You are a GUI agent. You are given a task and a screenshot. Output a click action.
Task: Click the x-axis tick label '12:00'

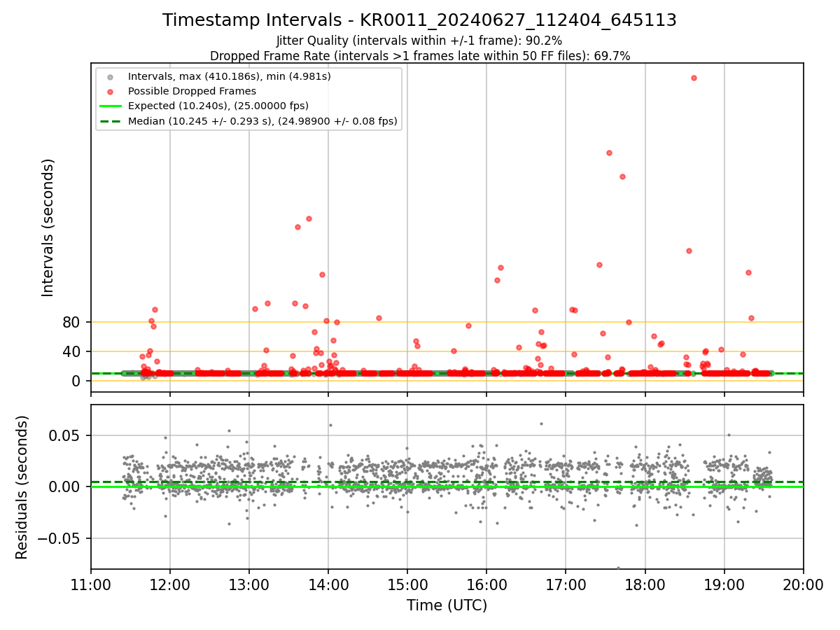[170, 584]
